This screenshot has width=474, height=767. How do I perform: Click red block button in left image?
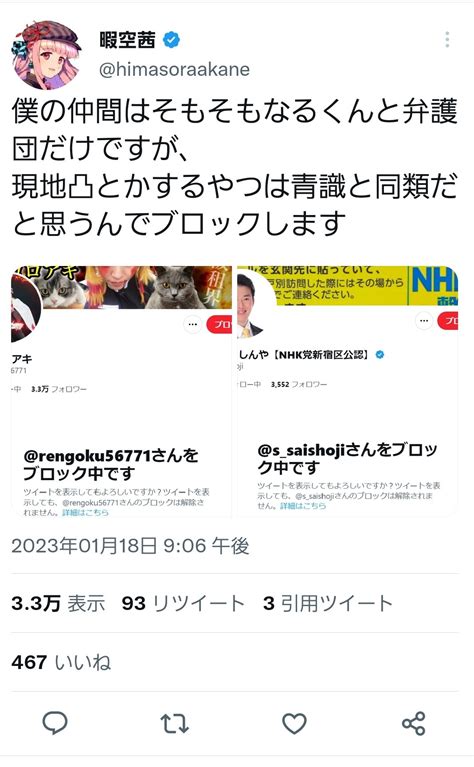pyautogui.click(x=219, y=324)
